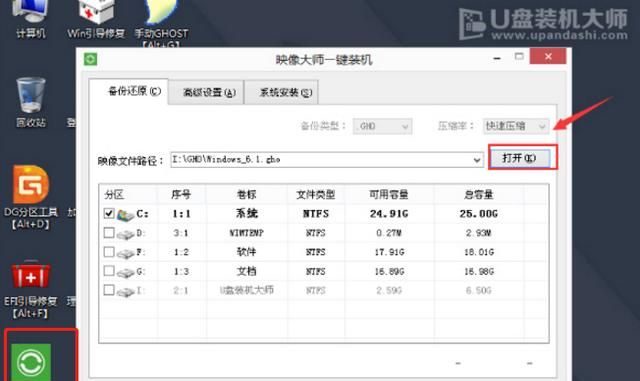Screen dimensions: 640x381
Task: Click the 25.00G total capacity value
Action: pos(478,214)
